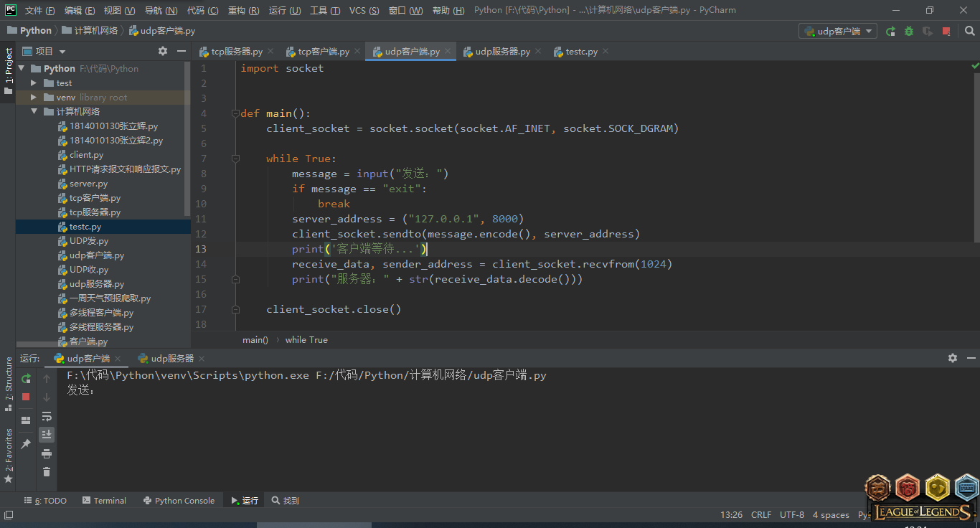Click the project tree vertical scrollbar
980x528 pixels.
(187, 136)
